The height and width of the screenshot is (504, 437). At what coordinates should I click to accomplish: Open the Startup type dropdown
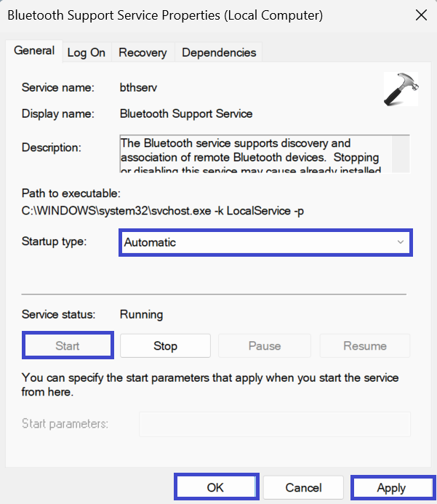point(265,242)
